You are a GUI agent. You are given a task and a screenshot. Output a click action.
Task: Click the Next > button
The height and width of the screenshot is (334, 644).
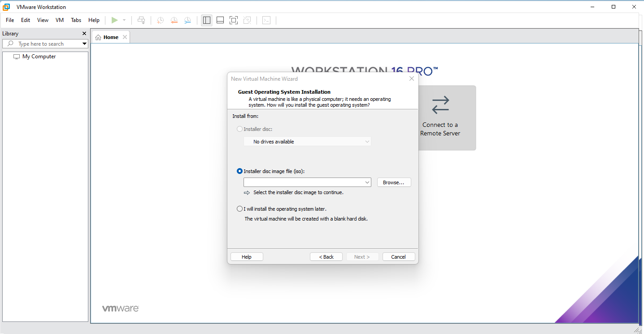[x=362, y=257]
